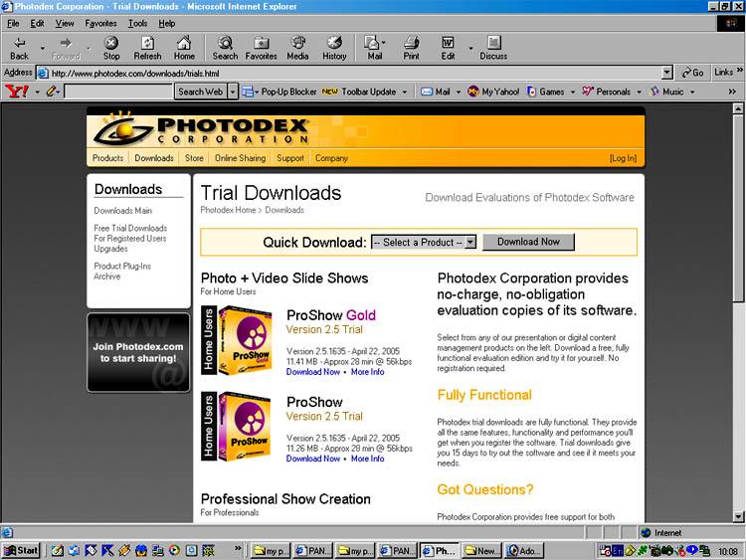Click Join Photodex.com sharing banner
746x560 pixels.
(138, 352)
